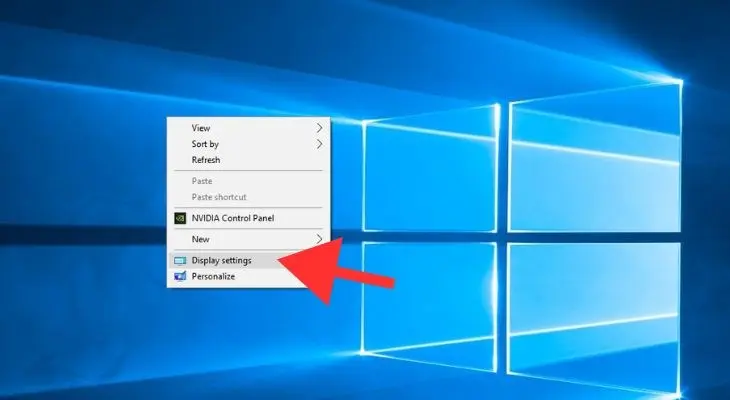Expand the Sort by submenu chevron

tap(319, 144)
